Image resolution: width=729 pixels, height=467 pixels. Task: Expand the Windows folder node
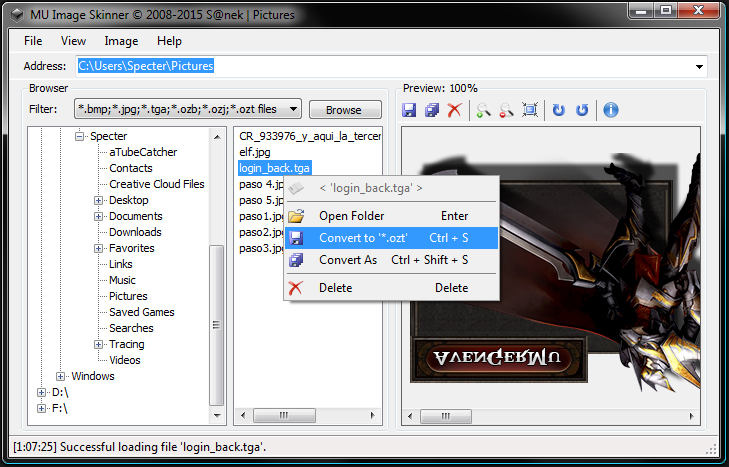[x=60, y=376]
